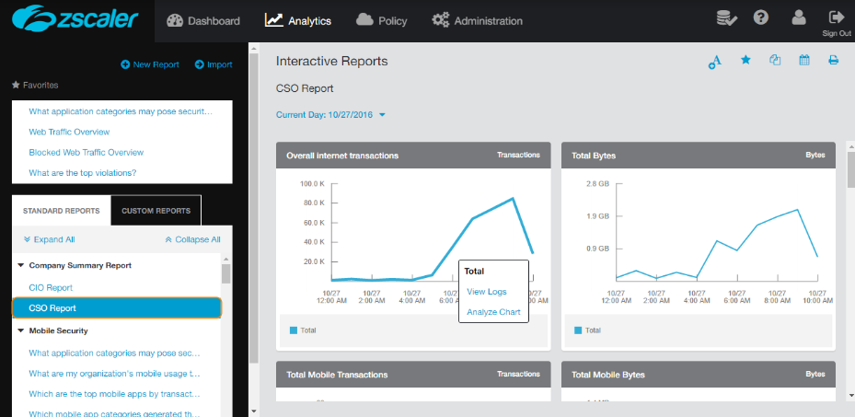The width and height of the screenshot is (855, 417).
Task: Click the font style icon in report toolbar
Action: (714, 62)
